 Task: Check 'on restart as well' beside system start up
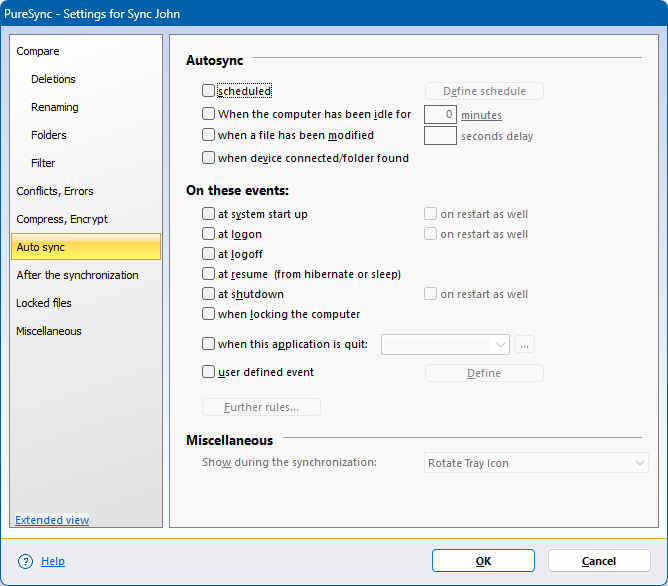[430, 213]
